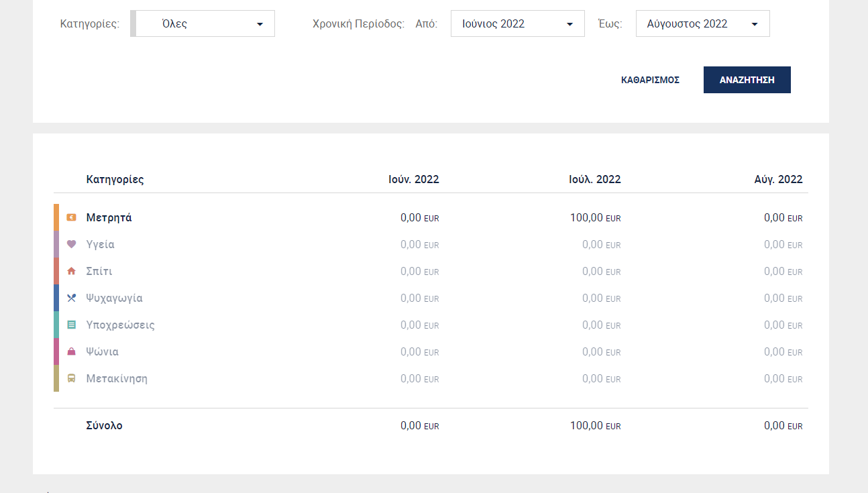
Task: Select the Ψώνια category label
Action: [x=103, y=351]
